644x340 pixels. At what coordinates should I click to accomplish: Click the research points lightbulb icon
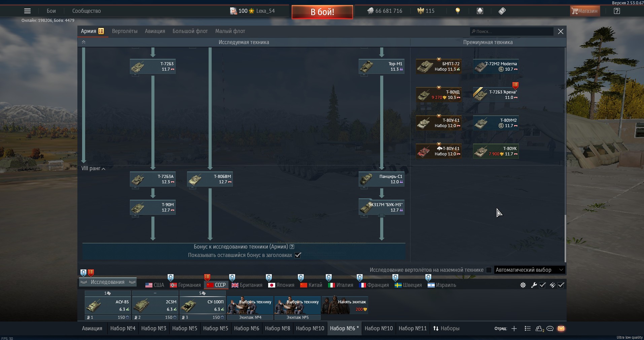coord(458,11)
